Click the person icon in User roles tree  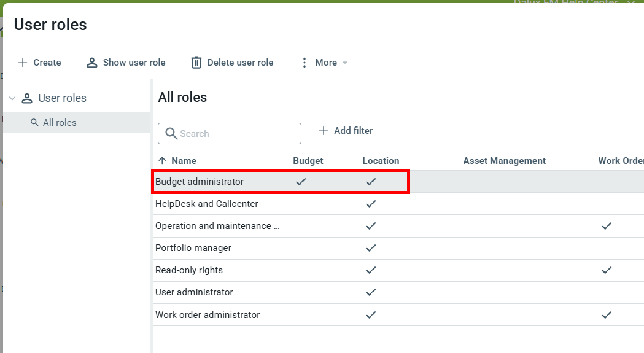point(27,98)
